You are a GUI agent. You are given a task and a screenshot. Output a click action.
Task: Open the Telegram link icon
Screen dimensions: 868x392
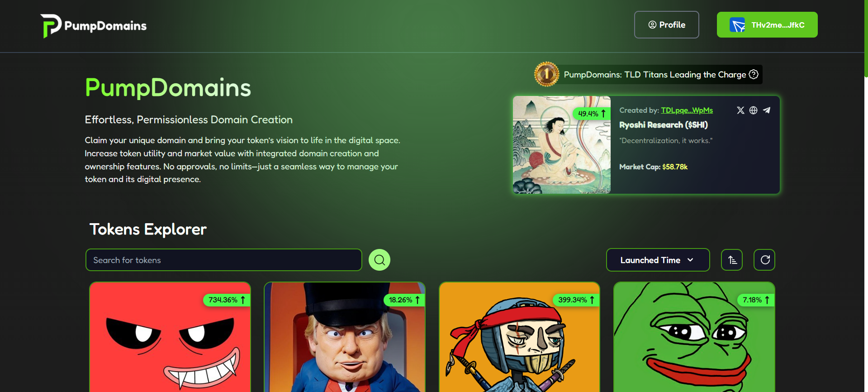(767, 110)
